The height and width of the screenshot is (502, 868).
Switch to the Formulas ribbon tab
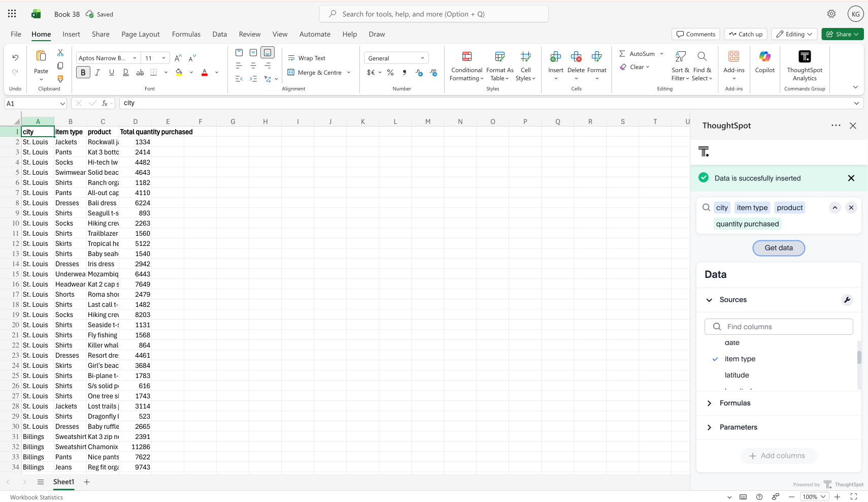point(186,34)
